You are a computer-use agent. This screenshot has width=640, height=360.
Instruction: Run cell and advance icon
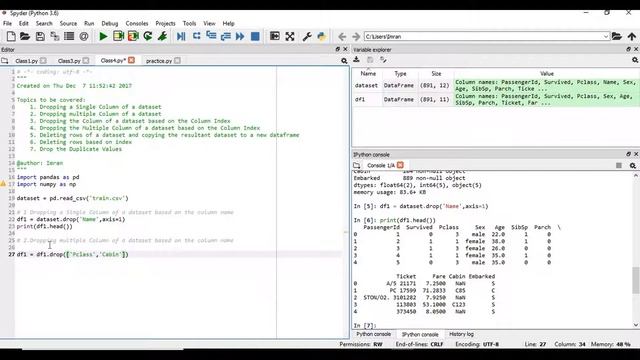pos(133,36)
